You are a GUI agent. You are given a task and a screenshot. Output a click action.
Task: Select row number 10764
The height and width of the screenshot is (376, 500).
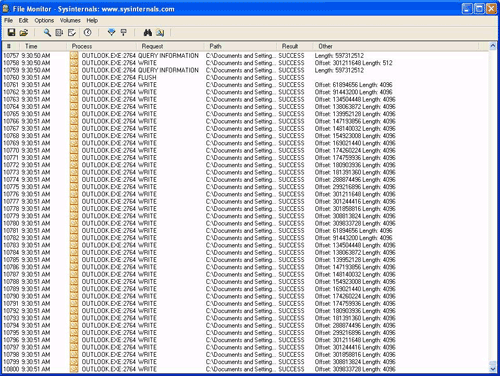pos(11,107)
